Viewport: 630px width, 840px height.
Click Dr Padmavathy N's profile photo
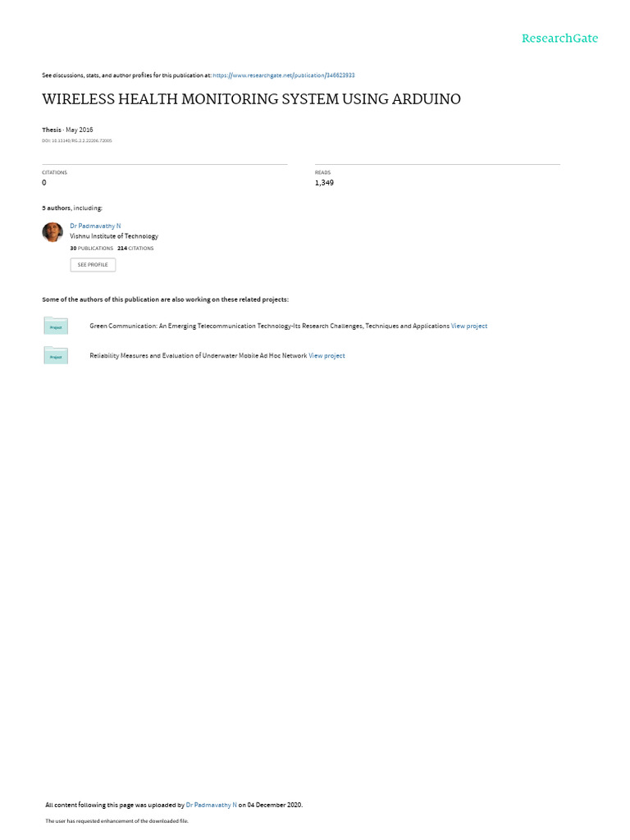point(52,232)
